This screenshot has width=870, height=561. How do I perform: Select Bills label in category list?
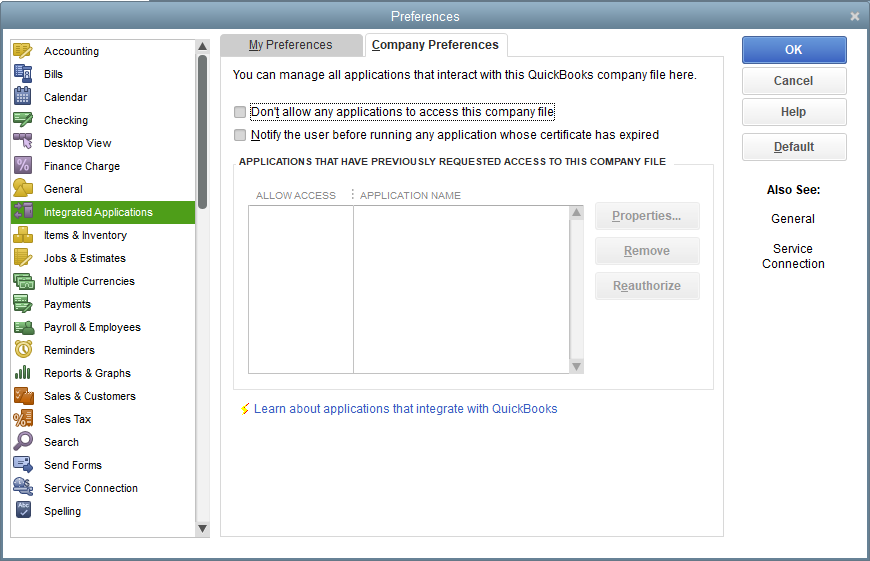coord(53,74)
